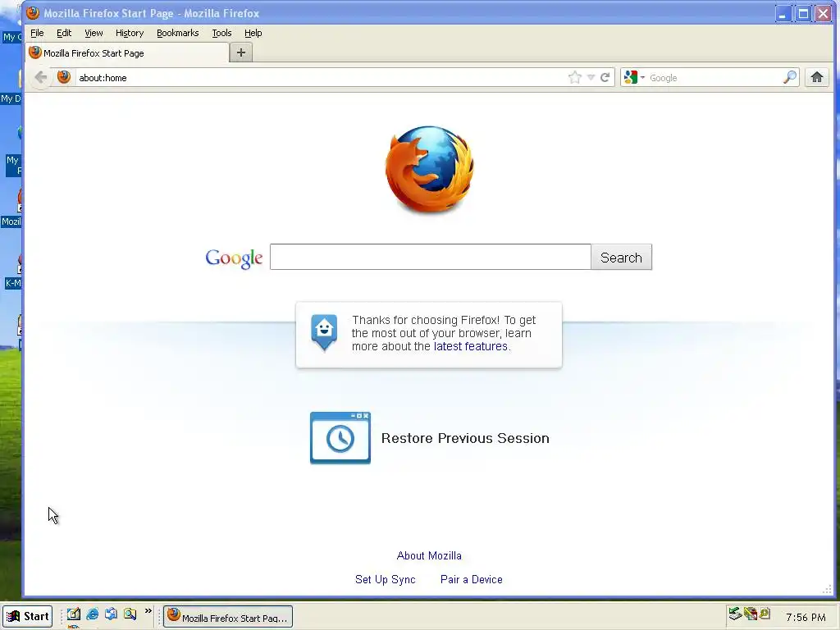Click the Back navigation arrow
The image size is (840, 630).
click(41, 78)
